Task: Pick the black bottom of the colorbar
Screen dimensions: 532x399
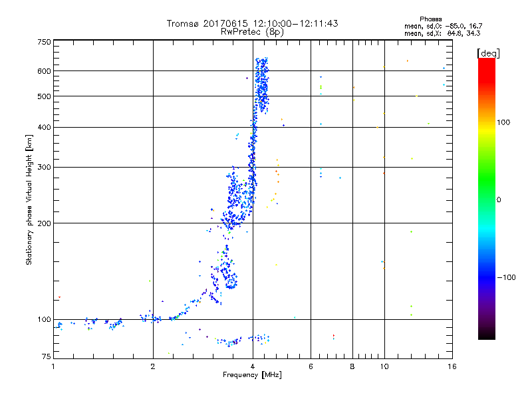Action: pos(486,336)
